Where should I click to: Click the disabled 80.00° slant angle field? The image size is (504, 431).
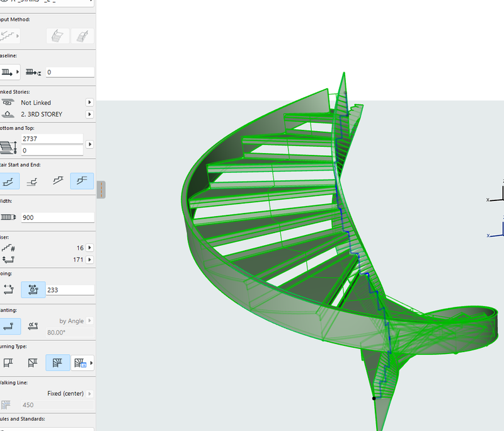(x=70, y=332)
